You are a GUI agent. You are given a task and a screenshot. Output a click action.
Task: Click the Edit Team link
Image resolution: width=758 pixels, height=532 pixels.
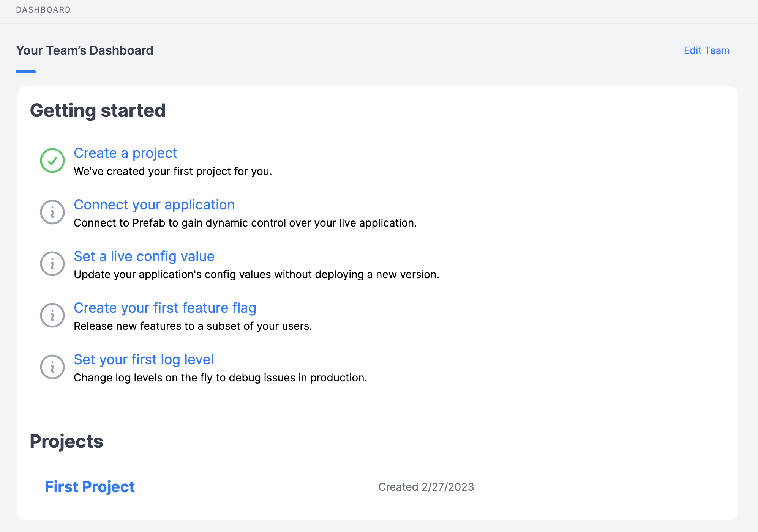706,50
